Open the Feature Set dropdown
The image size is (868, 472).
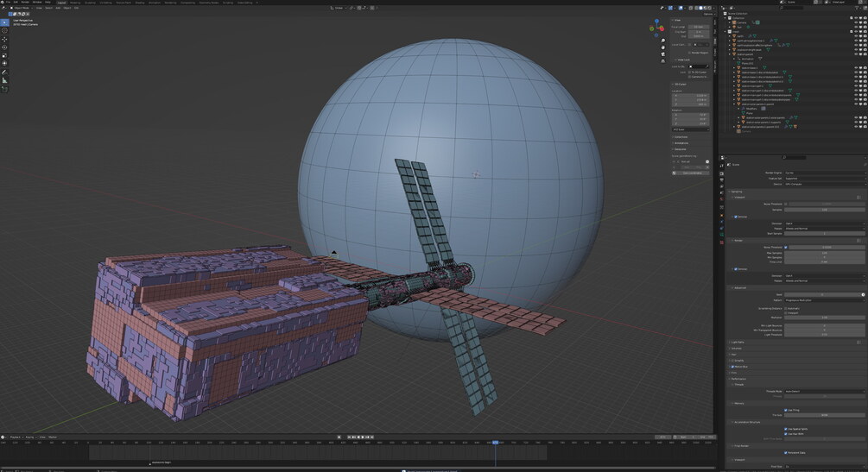coord(824,178)
